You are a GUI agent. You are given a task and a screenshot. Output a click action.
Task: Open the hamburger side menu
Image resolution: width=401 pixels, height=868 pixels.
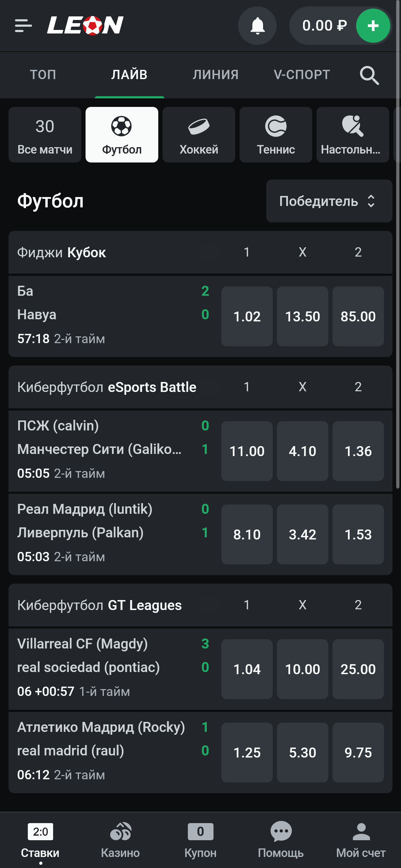(x=24, y=26)
